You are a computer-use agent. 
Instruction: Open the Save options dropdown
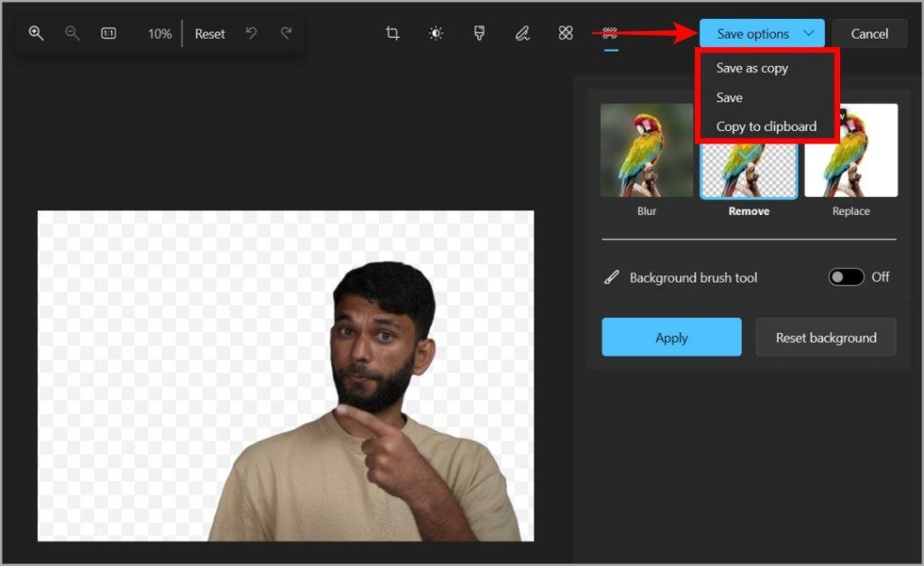(x=762, y=33)
